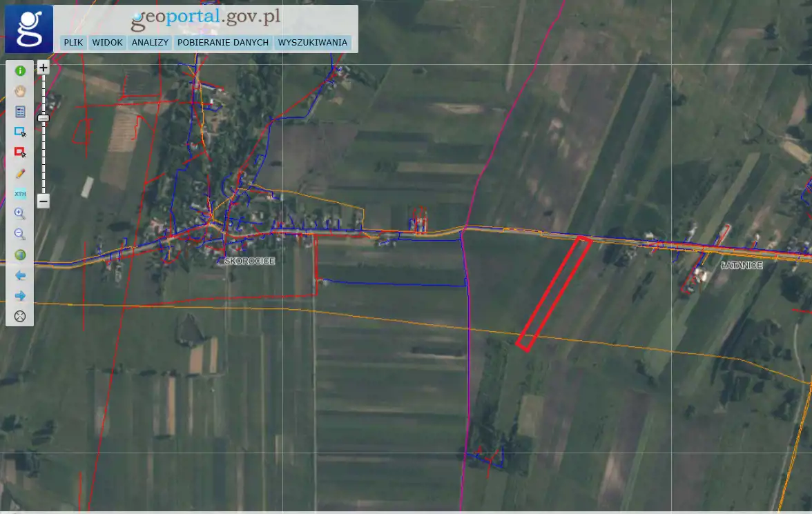The width and height of the screenshot is (812, 514).
Task: Open the layer list panel icon
Action: click(20, 111)
